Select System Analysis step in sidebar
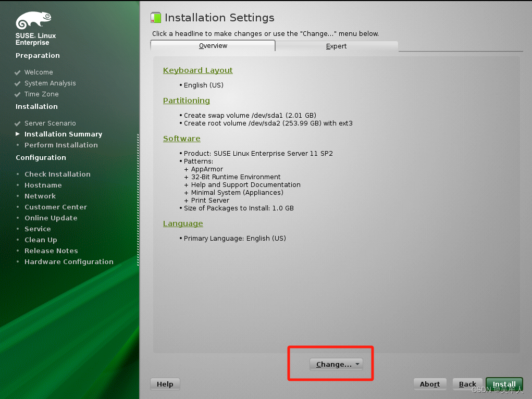This screenshot has width=532, height=399. (x=50, y=83)
